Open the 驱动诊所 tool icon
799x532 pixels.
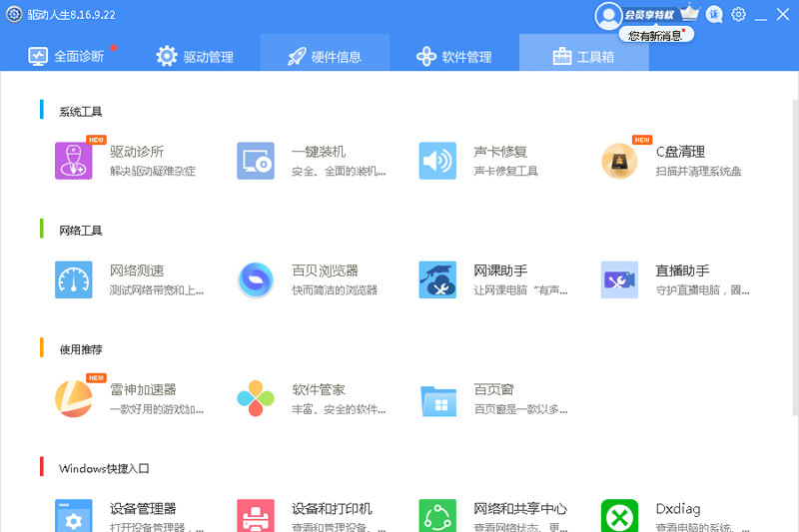tap(74, 161)
